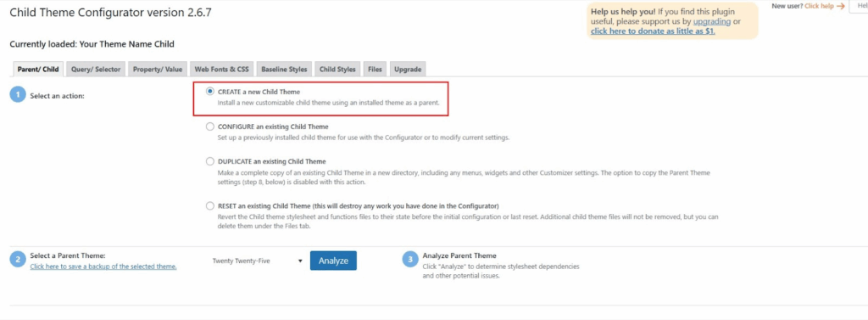The height and width of the screenshot is (320, 868).
Task: Click the Select an action label
Action: coord(57,95)
